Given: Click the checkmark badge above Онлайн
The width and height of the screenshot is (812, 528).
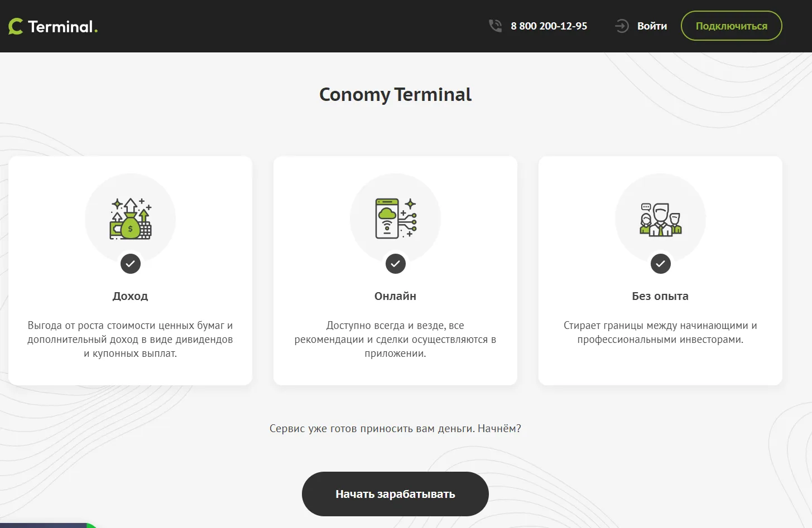Looking at the screenshot, I should pyautogui.click(x=396, y=264).
